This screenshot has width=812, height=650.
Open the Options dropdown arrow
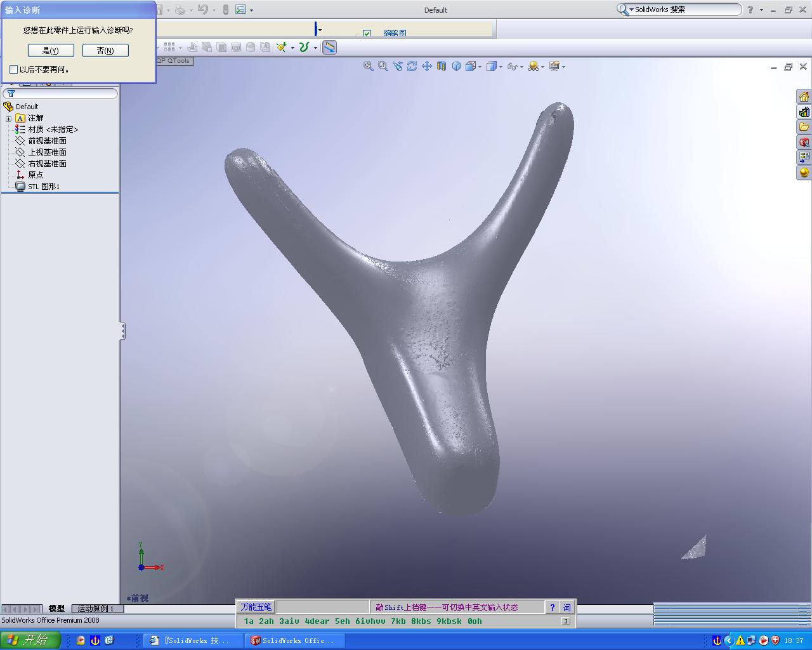coord(251,10)
